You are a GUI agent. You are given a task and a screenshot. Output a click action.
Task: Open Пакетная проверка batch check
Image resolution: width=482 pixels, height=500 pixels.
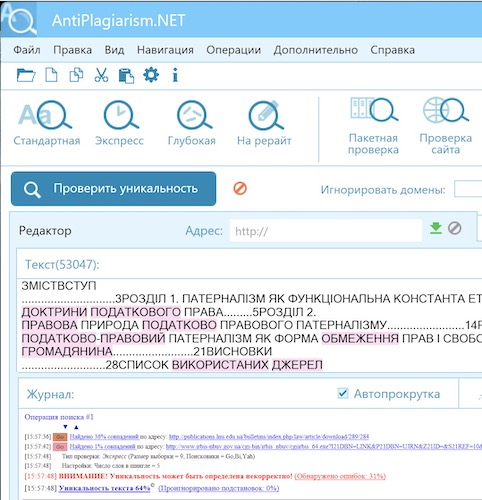point(373,126)
